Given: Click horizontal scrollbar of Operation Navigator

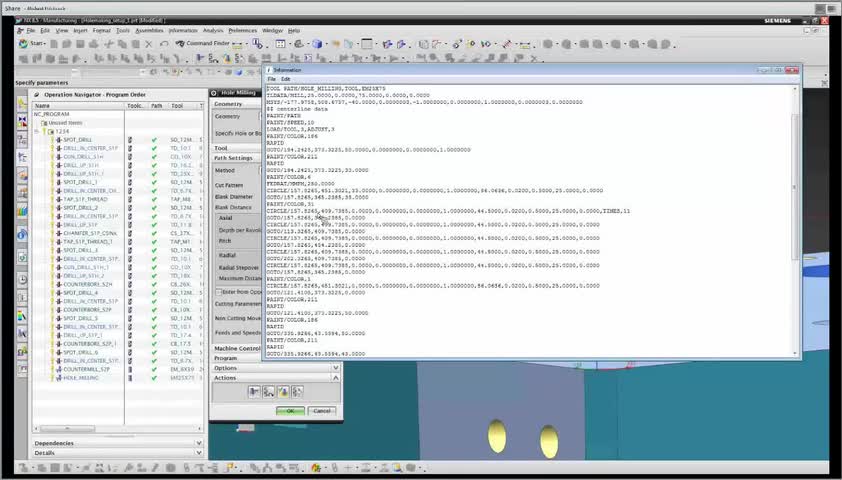Looking at the screenshot, I should coord(68,429).
